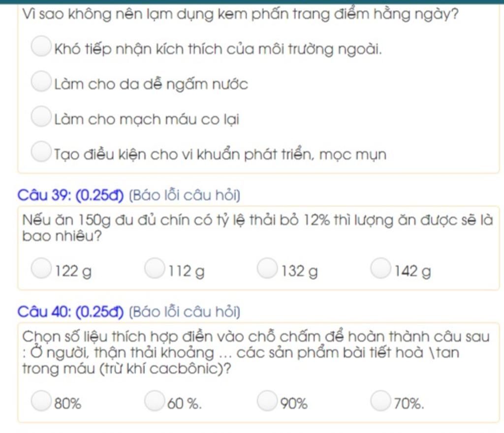The width and height of the screenshot is (504, 433).
Task: Pick answer 'Làm cho mạch máu co lại'
Action: (x=41, y=116)
